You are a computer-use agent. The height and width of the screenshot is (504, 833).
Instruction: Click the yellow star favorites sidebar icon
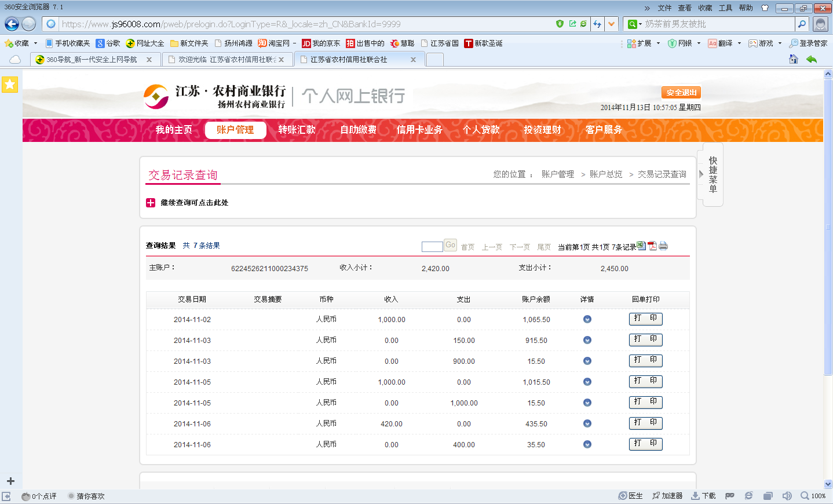10,85
